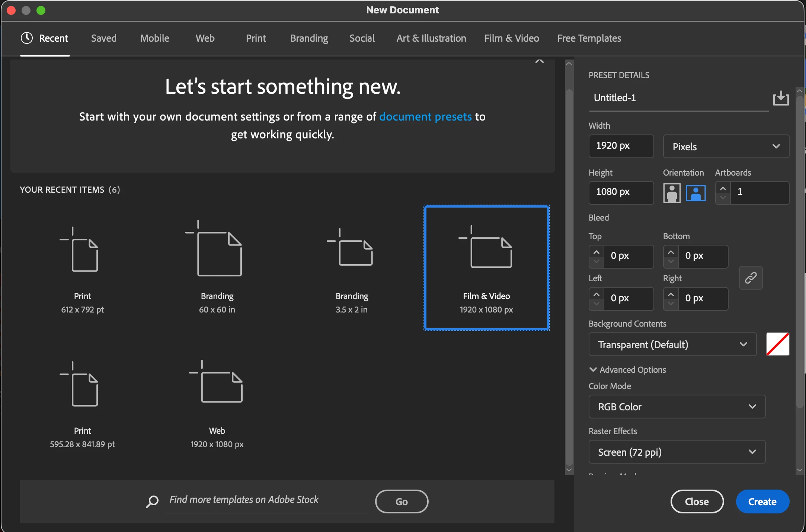Click the Adobe Stock search magnifier icon
This screenshot has width=806, height=532.
point(152,501)
